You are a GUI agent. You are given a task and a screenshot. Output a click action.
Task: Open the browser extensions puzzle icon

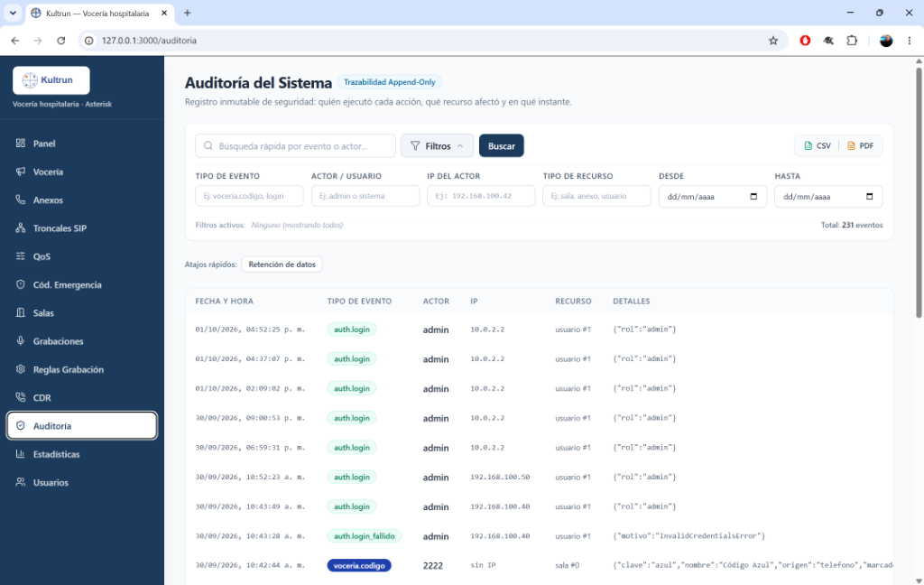click(852, 41)
